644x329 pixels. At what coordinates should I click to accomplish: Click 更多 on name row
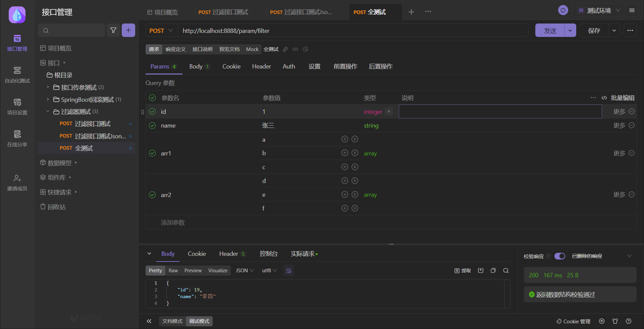click(619, 126)
